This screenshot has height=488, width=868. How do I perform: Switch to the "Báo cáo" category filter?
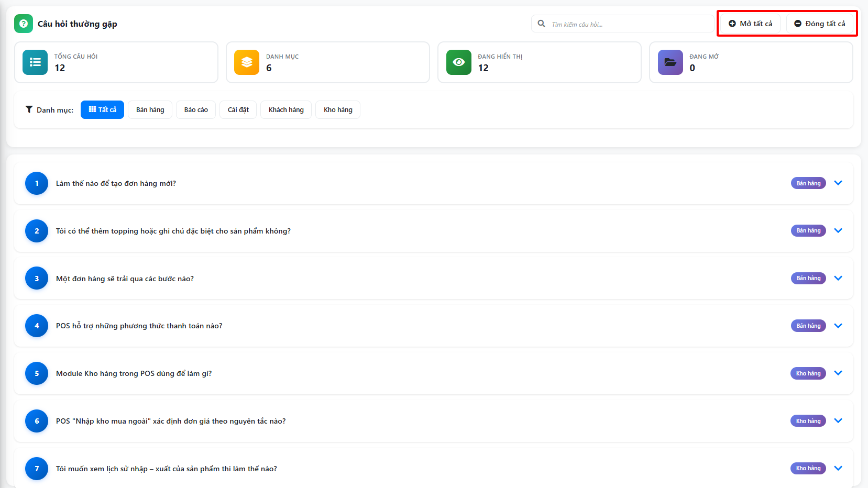coord(196,109)
